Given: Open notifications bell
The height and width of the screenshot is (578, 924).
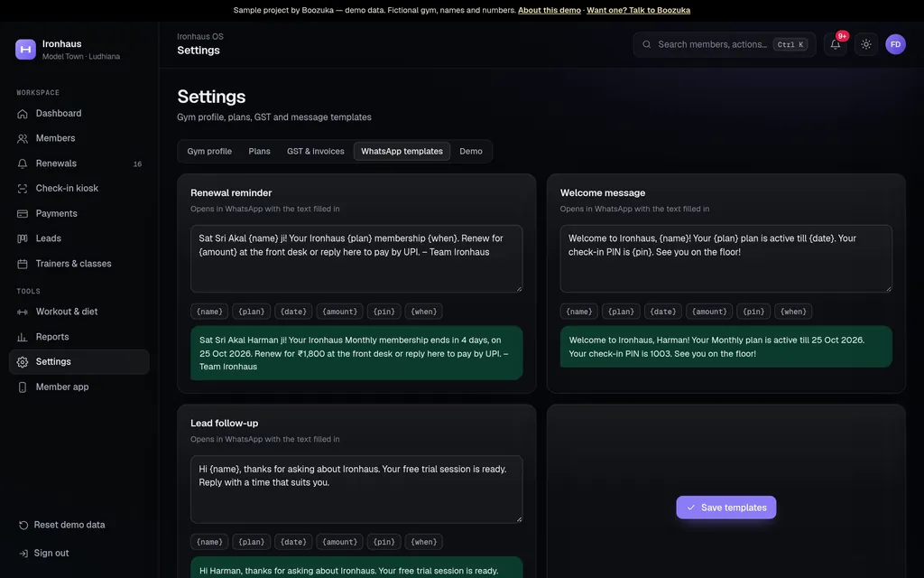Looking at the screenshot, I should [835, 44].
